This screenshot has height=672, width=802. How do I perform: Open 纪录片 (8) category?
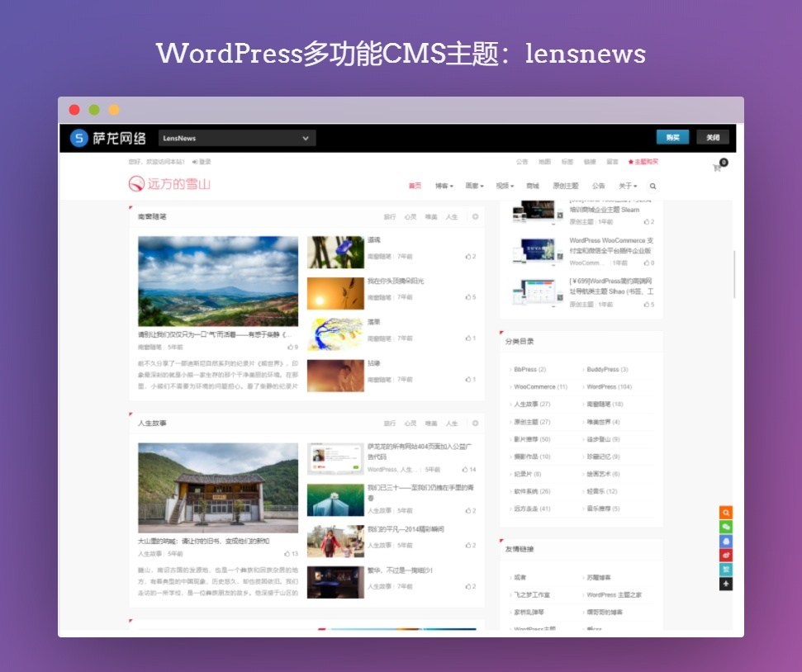point(526,474)
